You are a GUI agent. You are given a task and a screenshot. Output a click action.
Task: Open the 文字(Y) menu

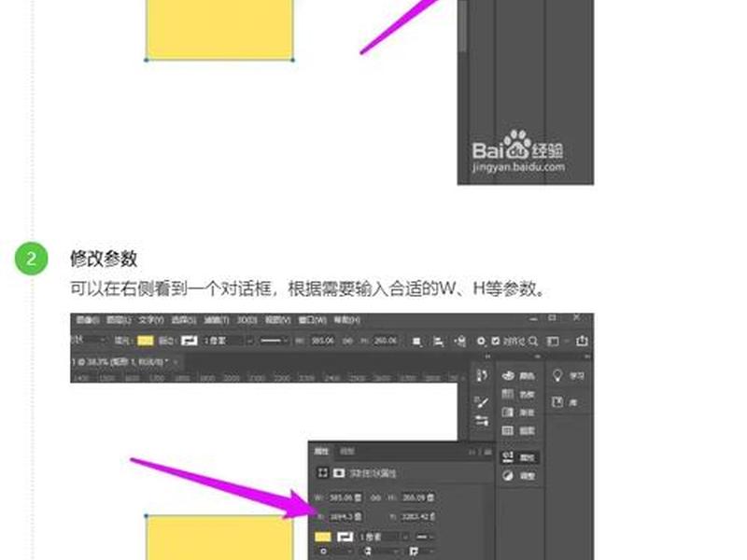coord(151,320)
